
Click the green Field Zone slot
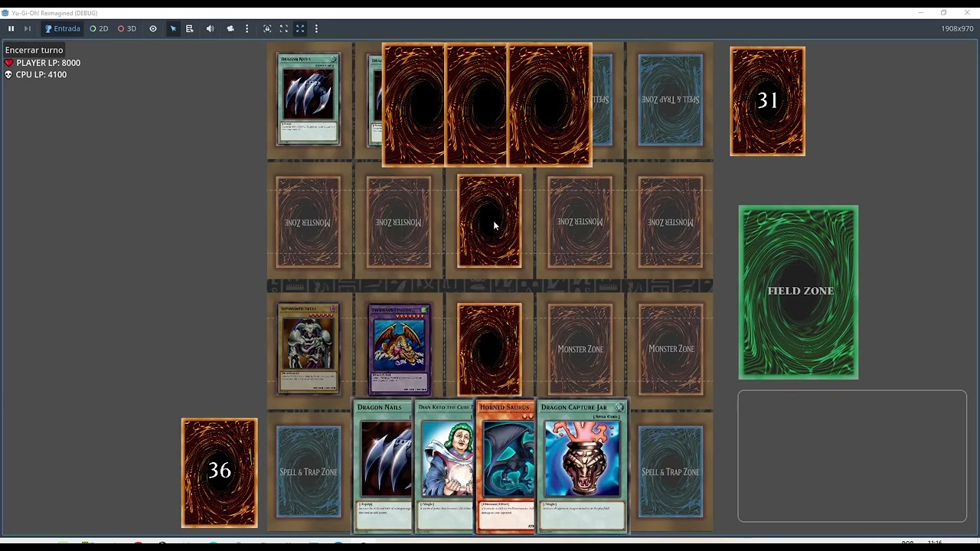point(799,292)
